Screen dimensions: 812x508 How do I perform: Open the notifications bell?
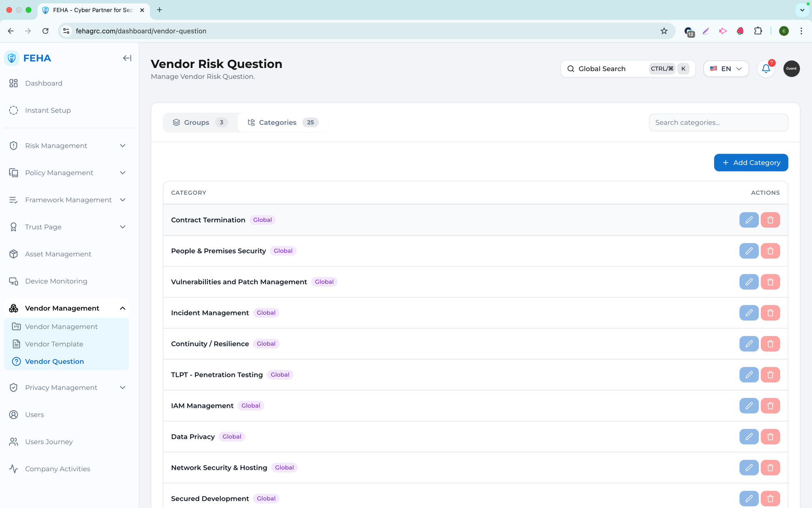point(766,69)
